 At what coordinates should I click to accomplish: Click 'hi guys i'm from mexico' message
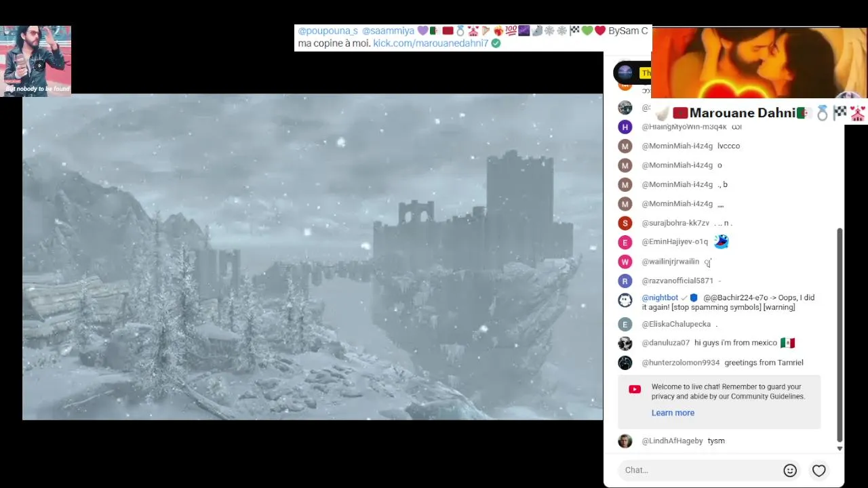click(x=735, y=343)
